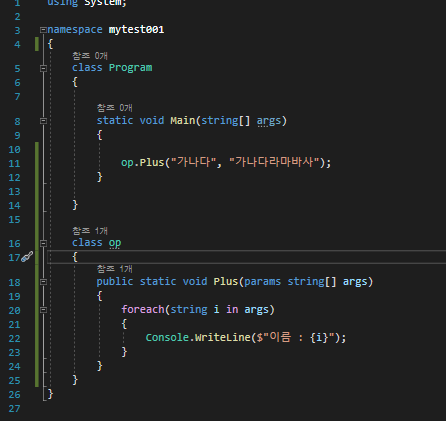Image resolution: width=446 pixels, height=421 pixels.
Task: Collapse the Main method outline toggle
Action: coord(43,121)
